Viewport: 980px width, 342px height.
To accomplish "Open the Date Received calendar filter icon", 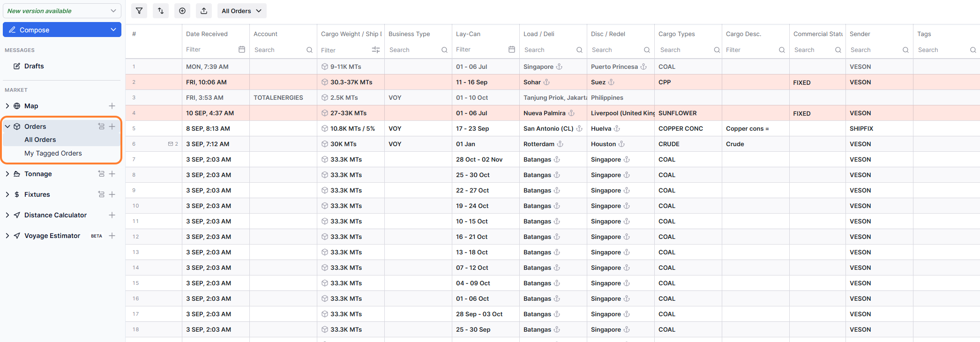I will [242, 50].
